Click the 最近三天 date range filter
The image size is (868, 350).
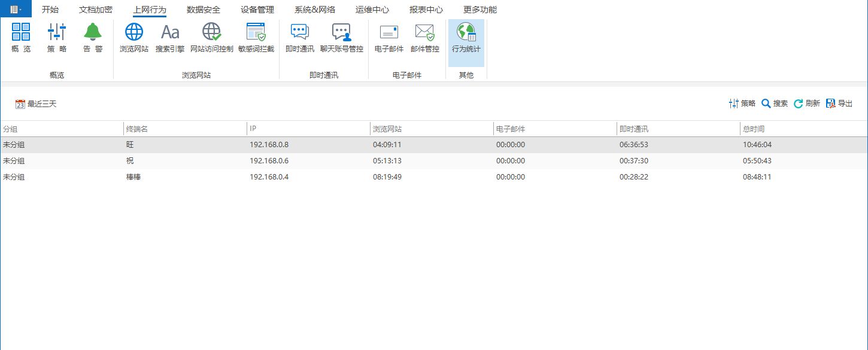36,104
